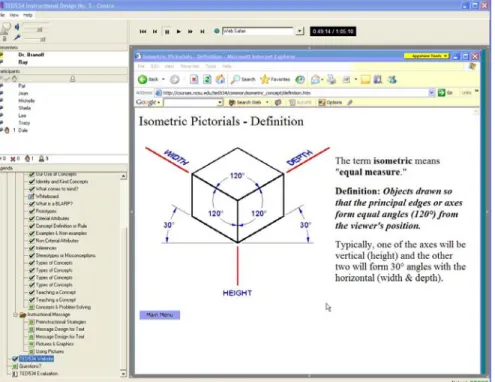Click the speaker volume icon

[x=17, y=27]
